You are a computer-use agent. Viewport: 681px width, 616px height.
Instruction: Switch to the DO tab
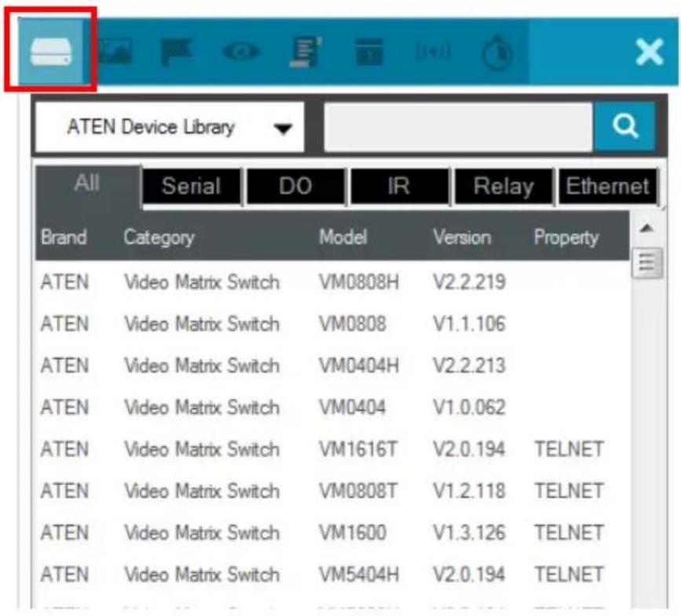coord(296,186)
